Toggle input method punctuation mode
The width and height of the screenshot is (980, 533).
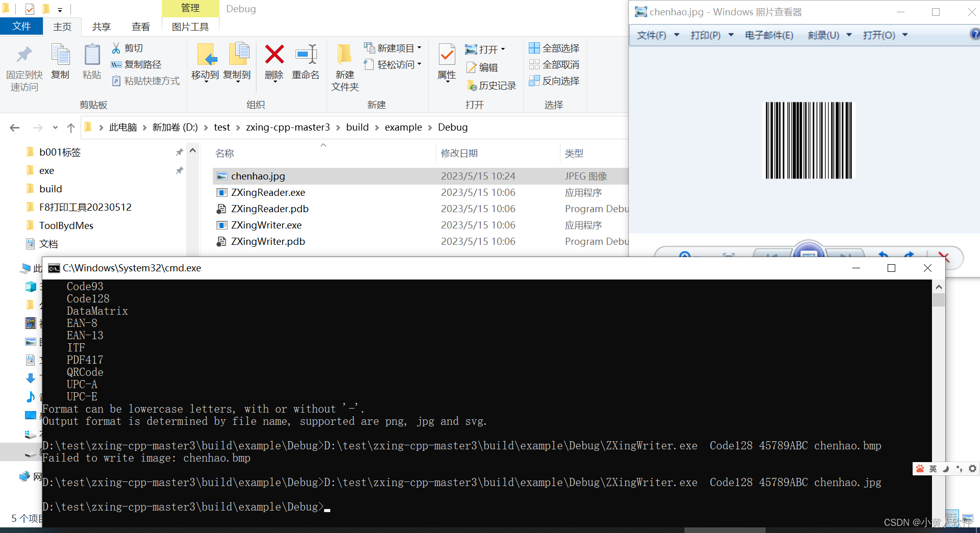pyautogui.click(x=959, y=469)
